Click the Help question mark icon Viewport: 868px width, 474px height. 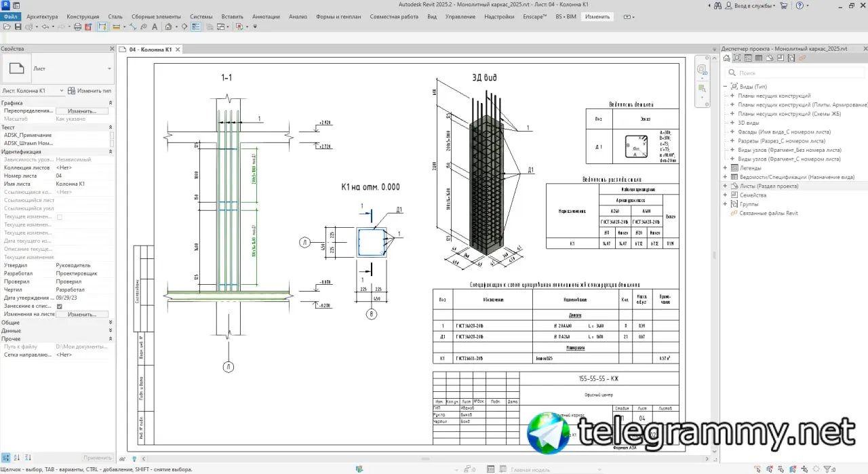800,5
